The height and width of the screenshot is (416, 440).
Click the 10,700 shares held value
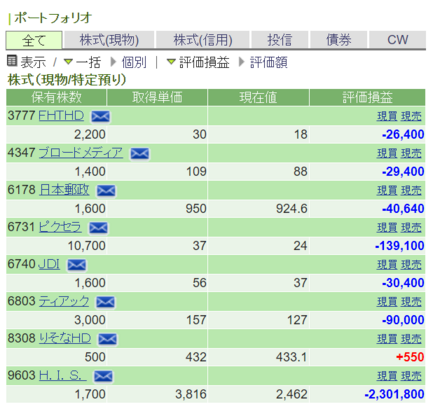pyautogui.click(x=87, y=246)
